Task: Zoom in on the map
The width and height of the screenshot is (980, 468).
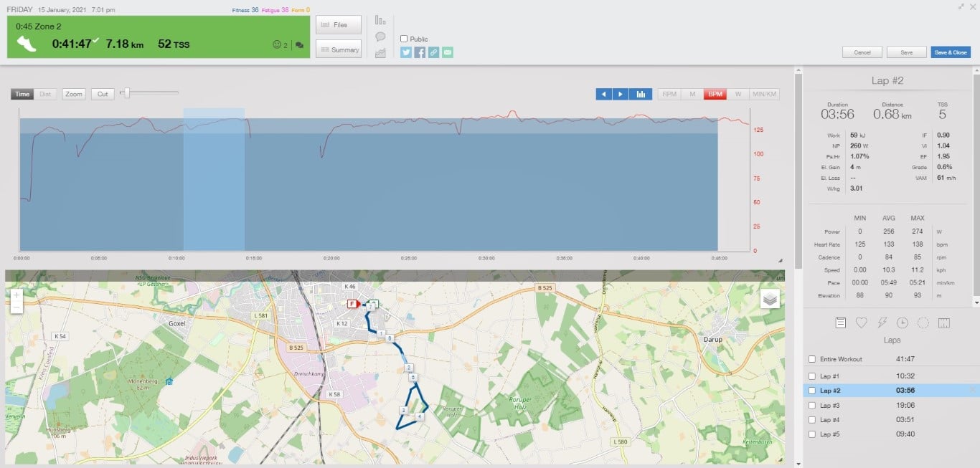Action: [17, 295]
